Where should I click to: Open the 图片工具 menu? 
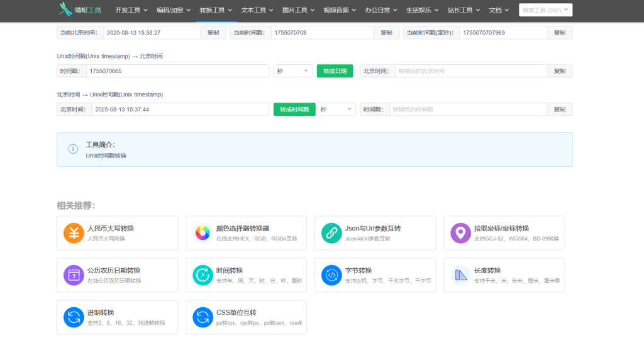299,10
